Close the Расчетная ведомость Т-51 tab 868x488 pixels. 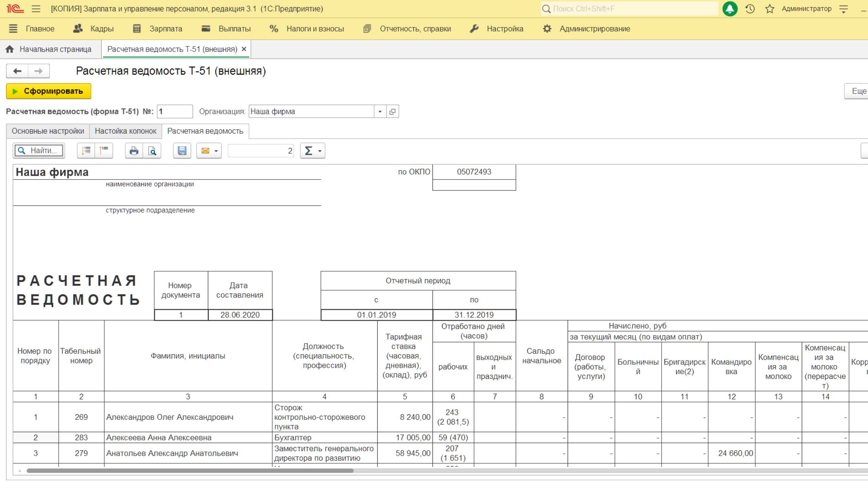(x=244, y=49)
